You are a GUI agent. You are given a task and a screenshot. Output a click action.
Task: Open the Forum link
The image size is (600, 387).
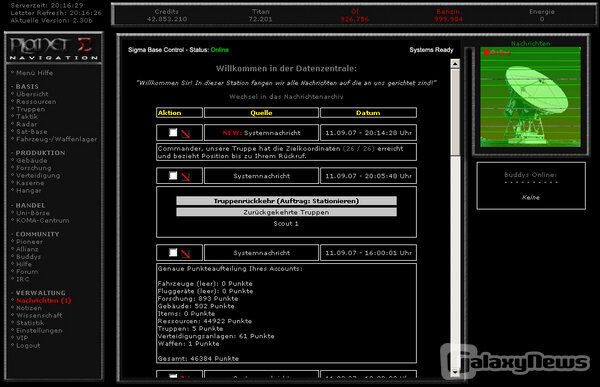pyautogui.click(x=27, y=271)
